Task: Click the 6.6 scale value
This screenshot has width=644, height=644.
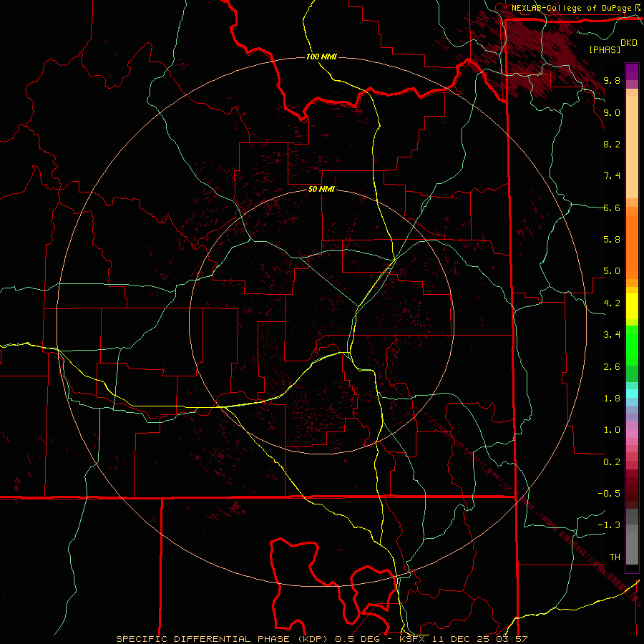Action: pos(612,208)
